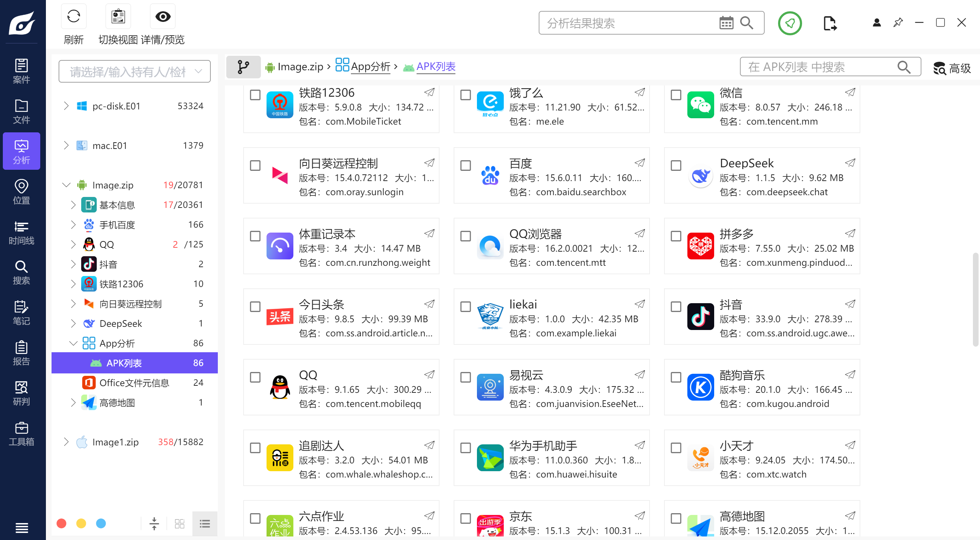
Task: Click the magnifier icon in analysis search box
Action: tap(746, 23)
